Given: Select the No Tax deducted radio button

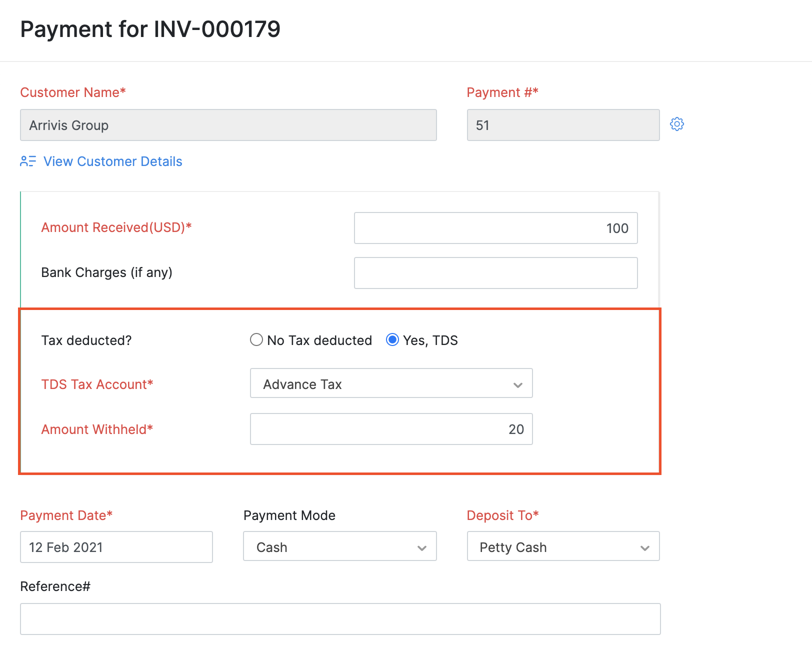Looking at the screenshot, I should click(256, 340).
